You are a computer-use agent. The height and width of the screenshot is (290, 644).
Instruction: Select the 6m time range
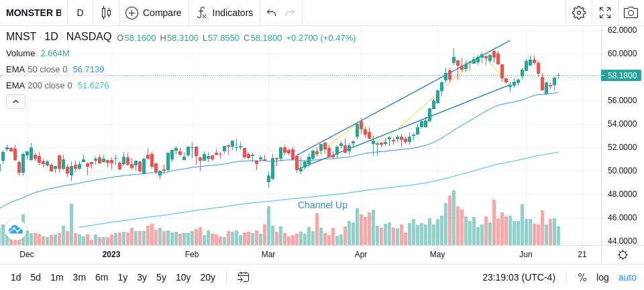pyautogui.click(x=101, y=278)
